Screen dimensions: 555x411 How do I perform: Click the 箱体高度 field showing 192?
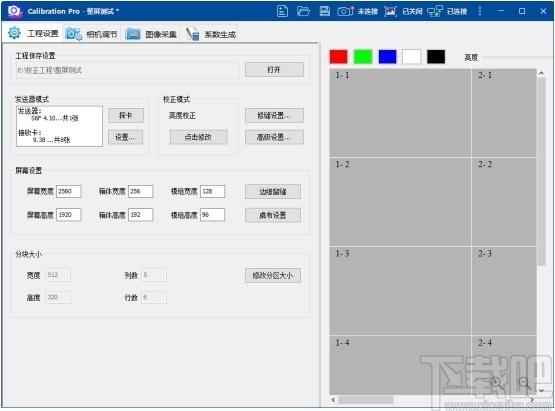click(x=141, y=215)
